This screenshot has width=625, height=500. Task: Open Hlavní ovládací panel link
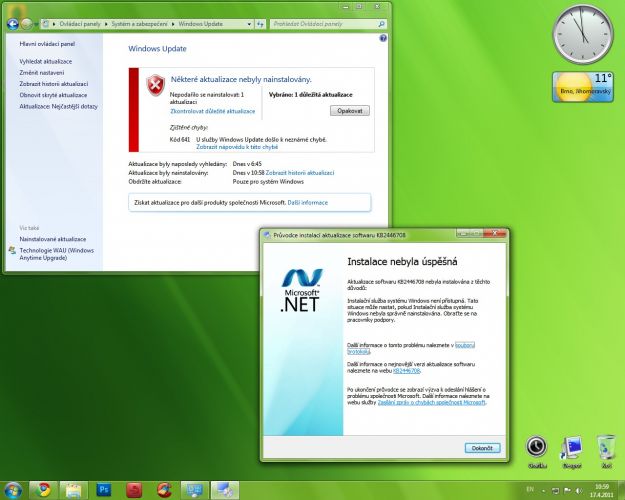coord(47,44)
